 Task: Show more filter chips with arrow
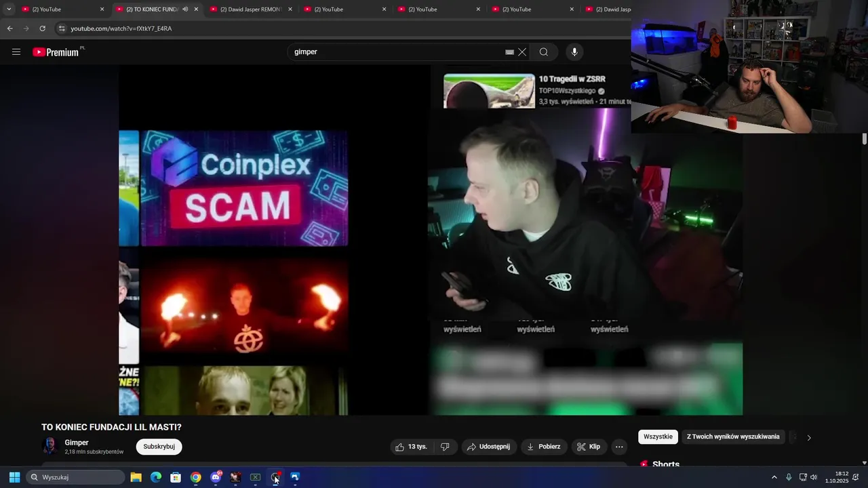808,437
